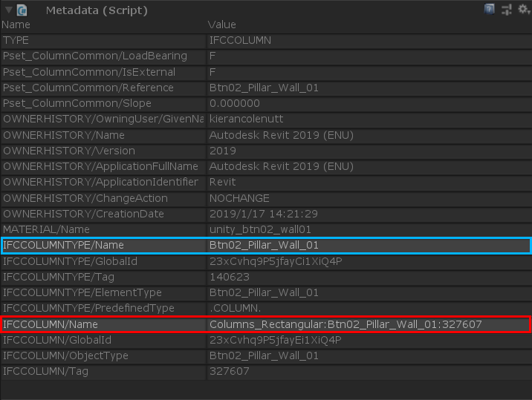Open the component help reference icon
This screenshot has width=532, height=400.
489,9
